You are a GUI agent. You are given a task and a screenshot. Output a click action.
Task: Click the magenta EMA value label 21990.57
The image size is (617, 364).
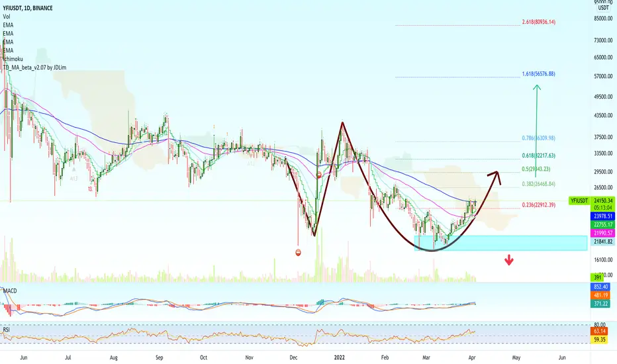tap(603, 233)
